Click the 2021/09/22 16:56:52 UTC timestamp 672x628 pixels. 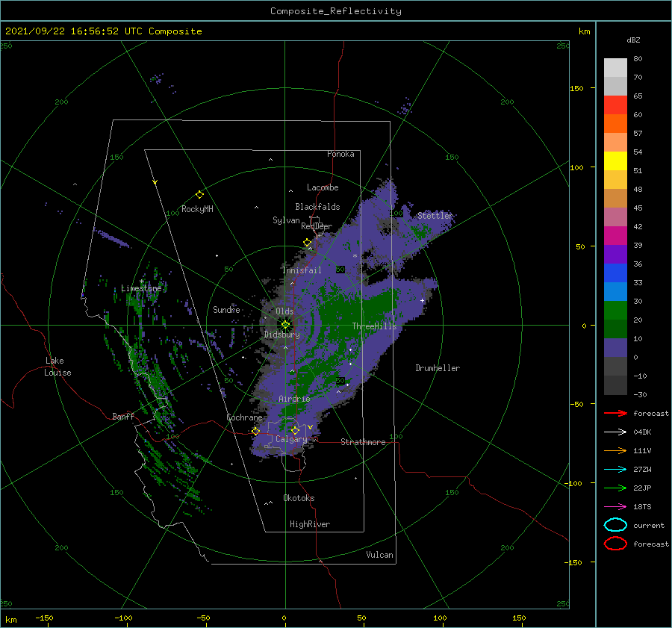(103, 31)
